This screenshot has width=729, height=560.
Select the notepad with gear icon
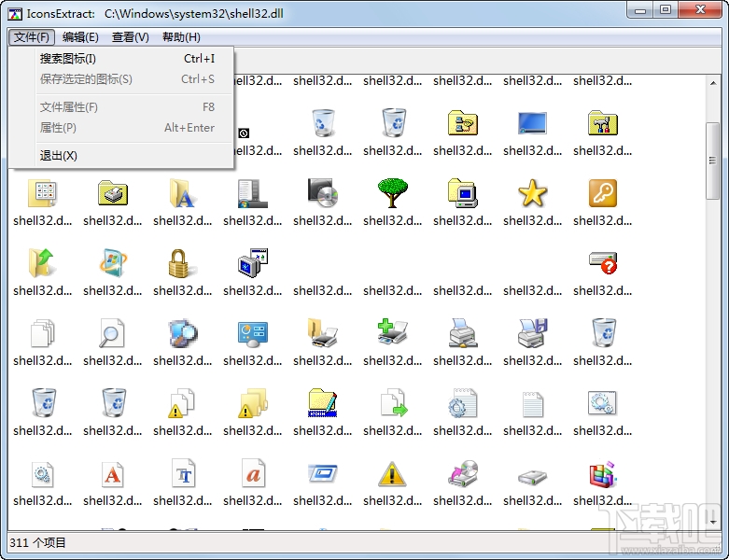[x=463, y=403]
